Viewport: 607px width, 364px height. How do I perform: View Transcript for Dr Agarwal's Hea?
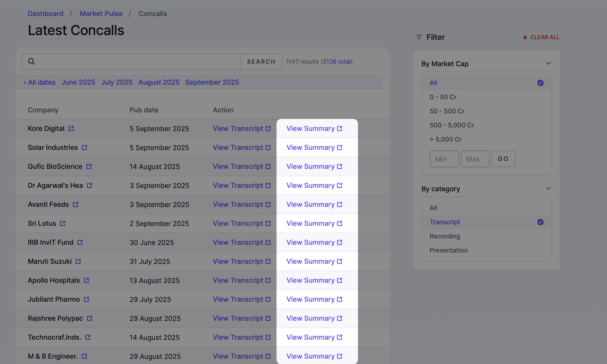242,185
